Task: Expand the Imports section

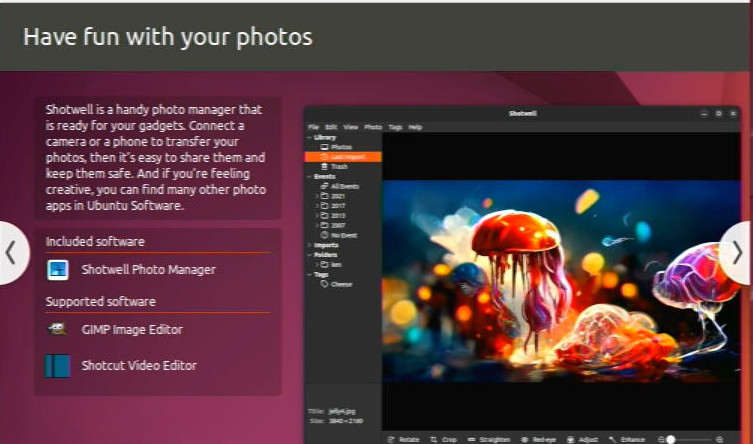Action: [309, 244]
